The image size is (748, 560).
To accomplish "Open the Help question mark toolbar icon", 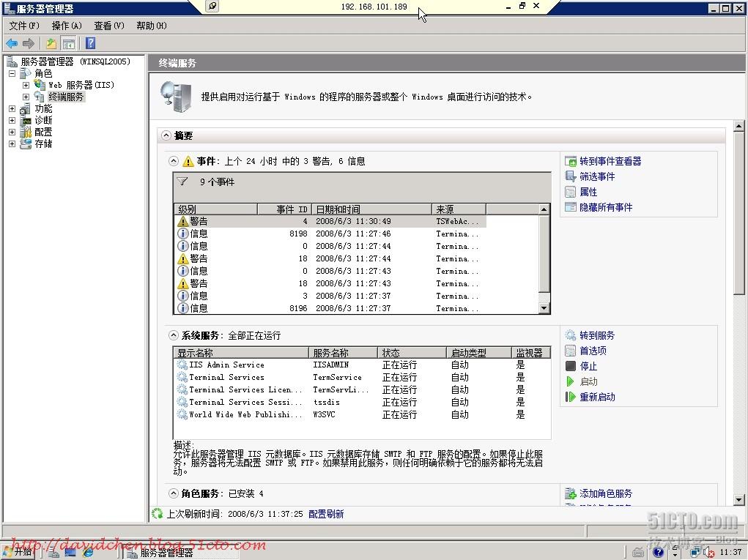I will (x=90, y=43).
